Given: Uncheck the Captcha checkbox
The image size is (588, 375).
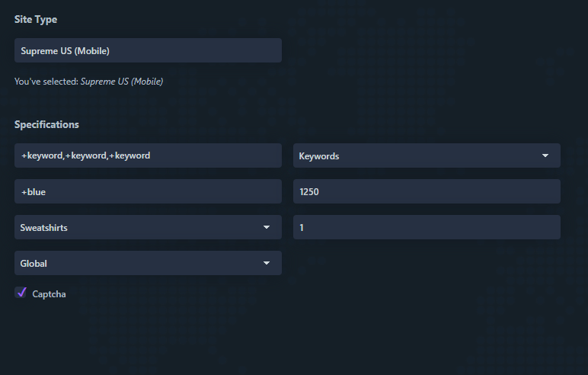Looking at the screenshot, I should (21, 293).
